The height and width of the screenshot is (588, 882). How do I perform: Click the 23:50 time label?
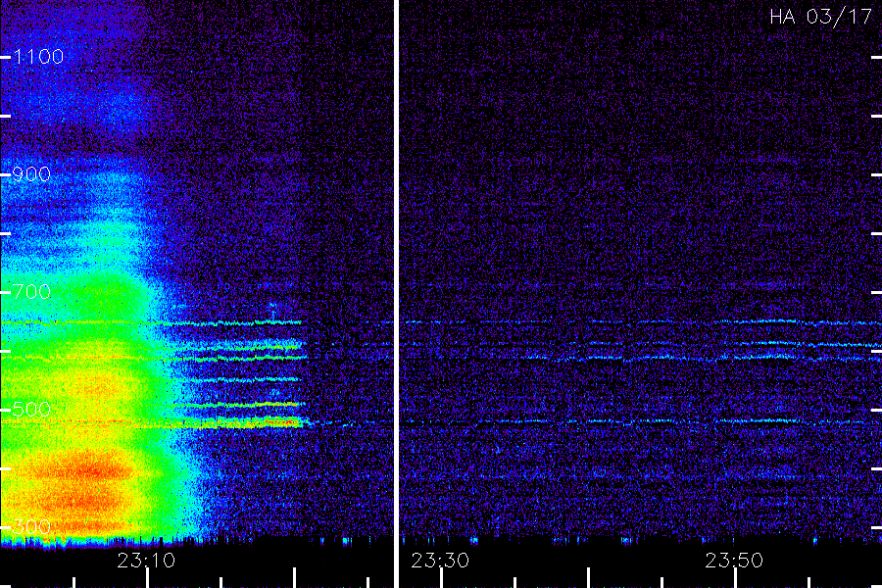(x=734, y=561)
